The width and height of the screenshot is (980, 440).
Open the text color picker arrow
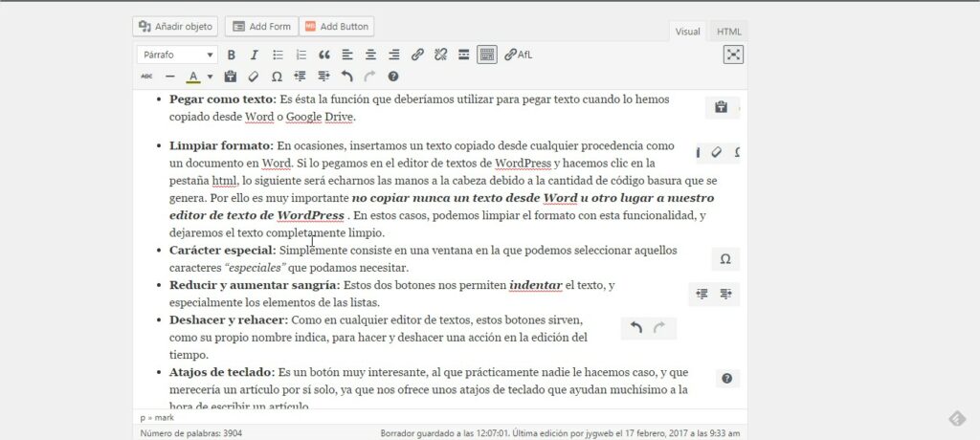(210, 77)
